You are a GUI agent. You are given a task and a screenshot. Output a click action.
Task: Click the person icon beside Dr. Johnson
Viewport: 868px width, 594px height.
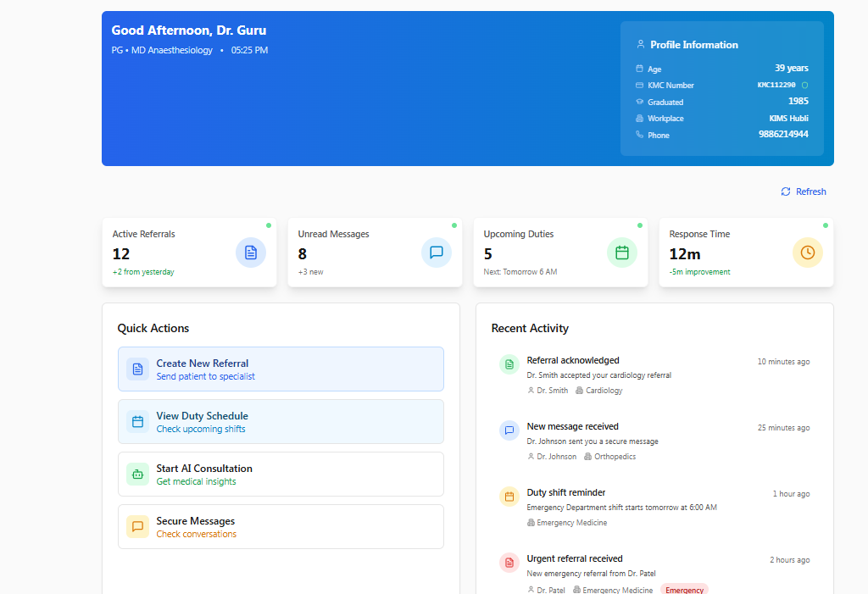(x=531, y=457)
